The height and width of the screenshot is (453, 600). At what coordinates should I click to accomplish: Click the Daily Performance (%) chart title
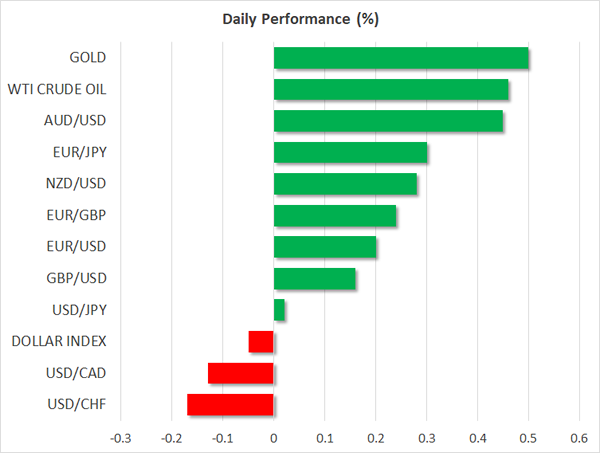(300, 19)
